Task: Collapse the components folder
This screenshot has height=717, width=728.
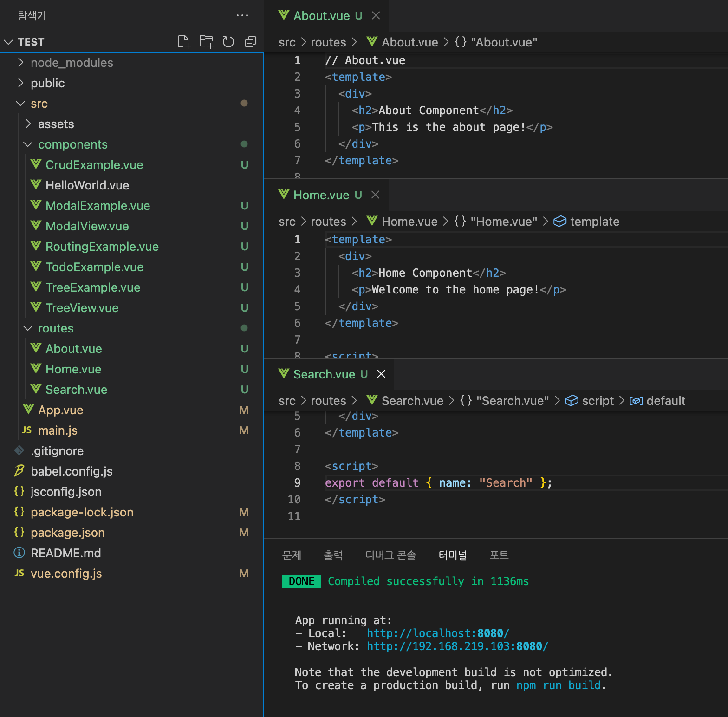Action: [x=28, y=144]
